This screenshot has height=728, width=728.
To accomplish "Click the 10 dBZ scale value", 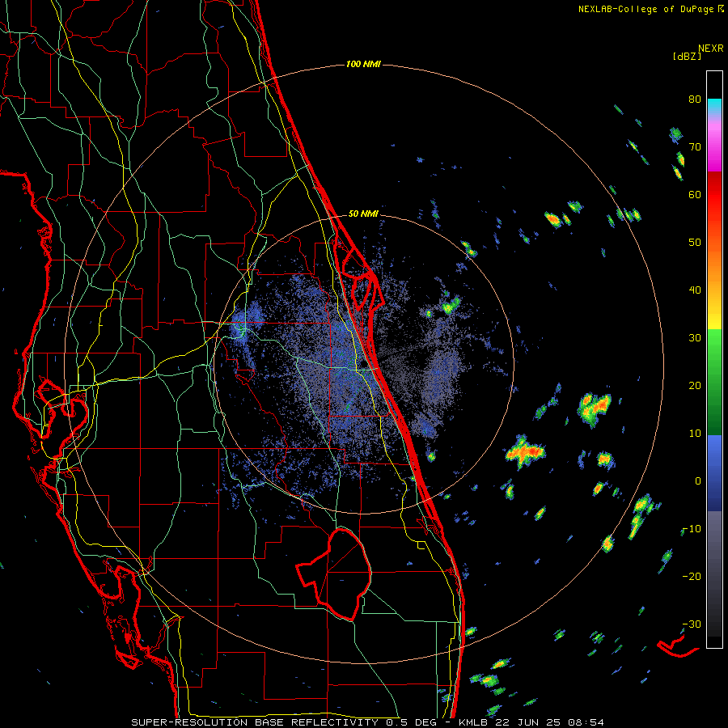I will tap(695, 434).
